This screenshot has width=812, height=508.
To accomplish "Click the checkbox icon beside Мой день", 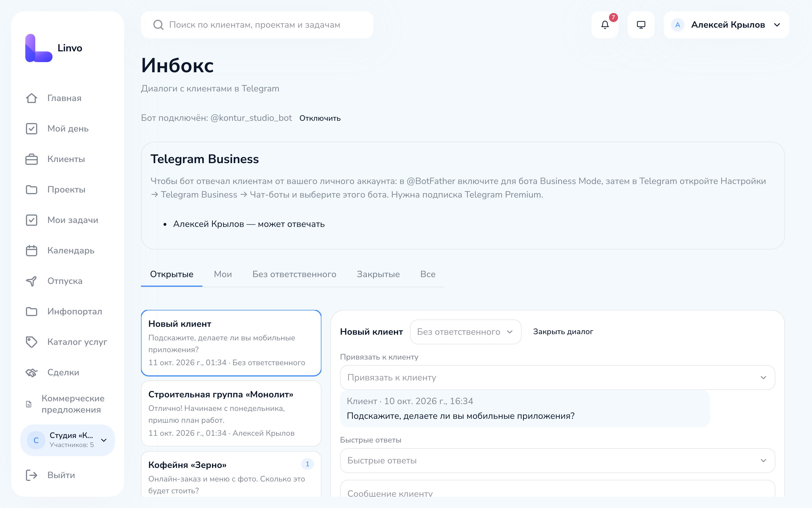I will (x=32, y=129).
